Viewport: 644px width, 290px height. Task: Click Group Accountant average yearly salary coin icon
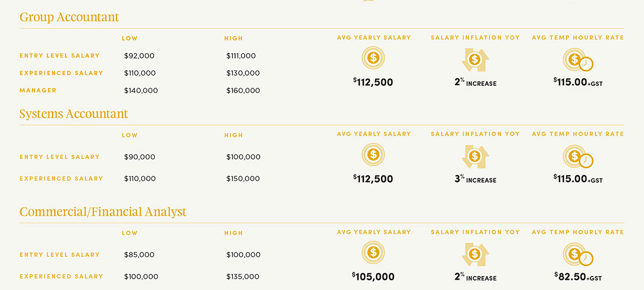click(x=374, y=57)
